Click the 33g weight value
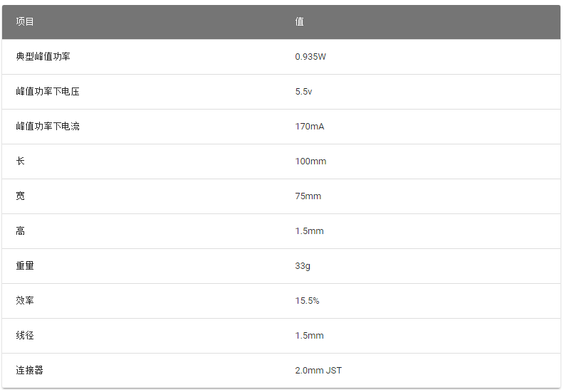This screenshot has height=392, width=564. 303,266
